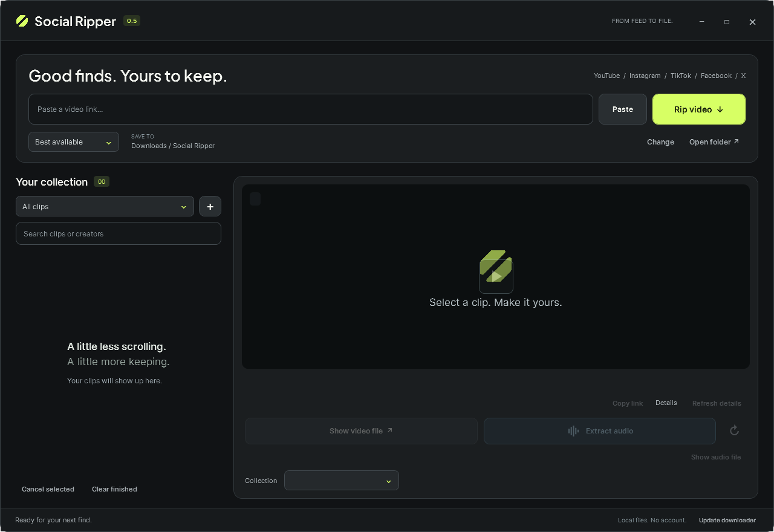Click Change to pick save location
The width and height of the screenshot is (774, 532).
pos(660,142)
